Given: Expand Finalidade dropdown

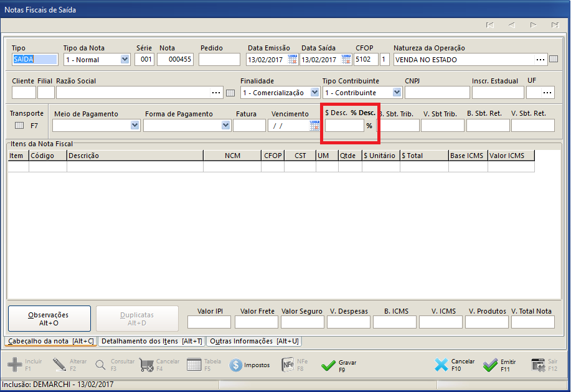Looking at the screenshot, I should click(x=315, y=93).
